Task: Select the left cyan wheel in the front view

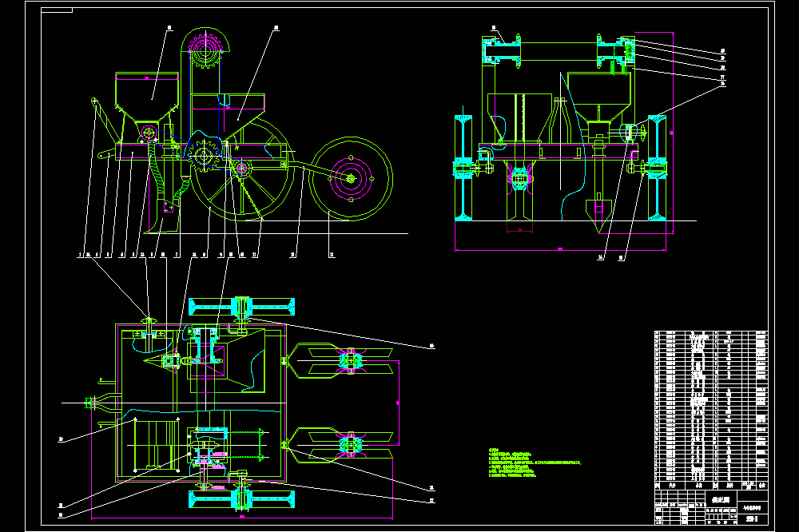Action: pyautogui.click(x=463, y=168)
